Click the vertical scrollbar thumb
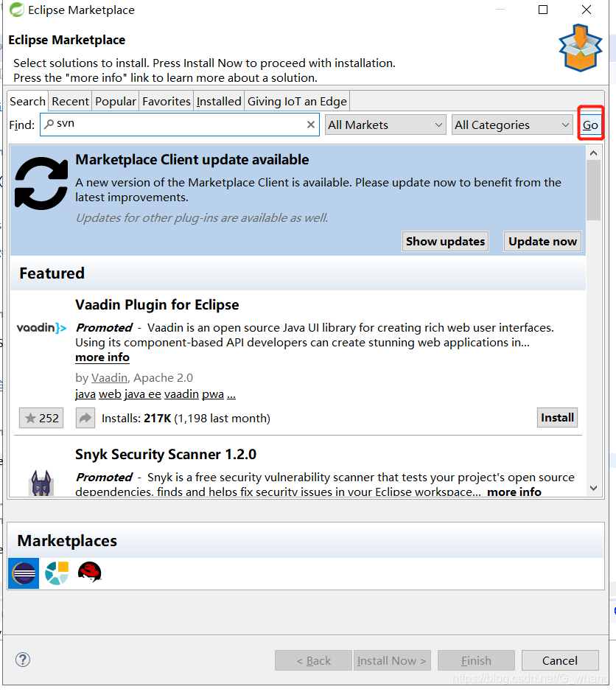The height and width of the screenshot is (692, 616). 593,190
